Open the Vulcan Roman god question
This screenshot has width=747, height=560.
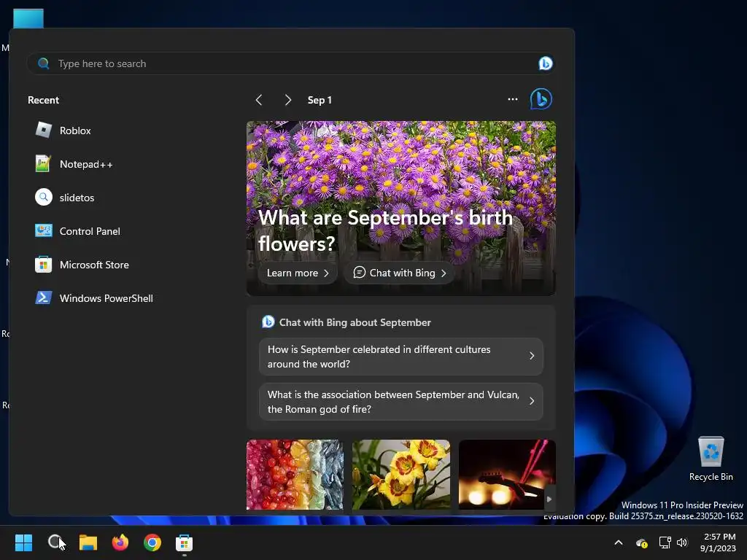click(401, 402)
